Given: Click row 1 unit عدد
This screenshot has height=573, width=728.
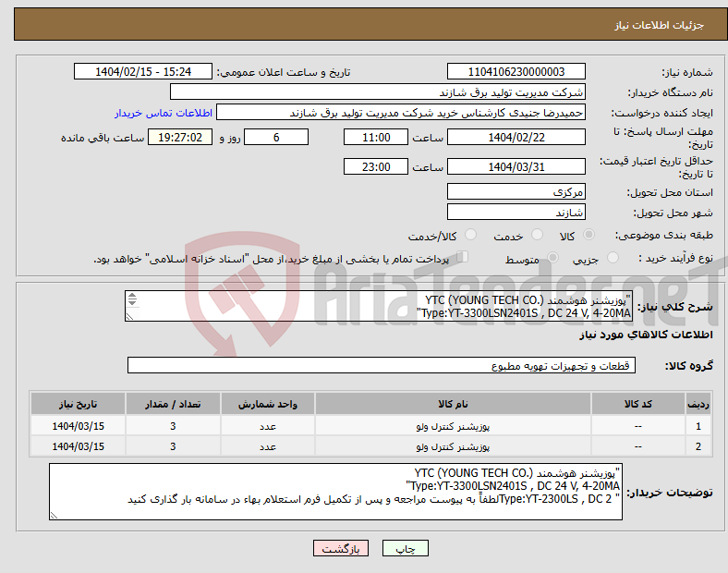Looking at the screenshot, I should [x=268, y=426].
